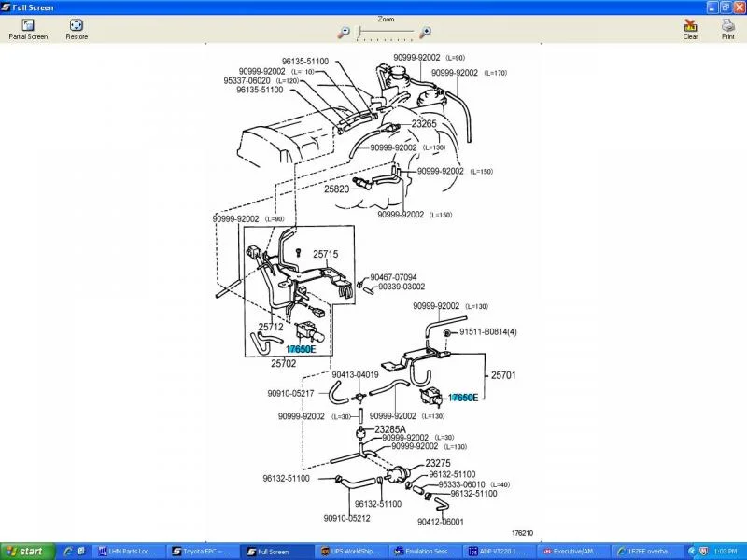Select part number 25701

tap(503, 375)
